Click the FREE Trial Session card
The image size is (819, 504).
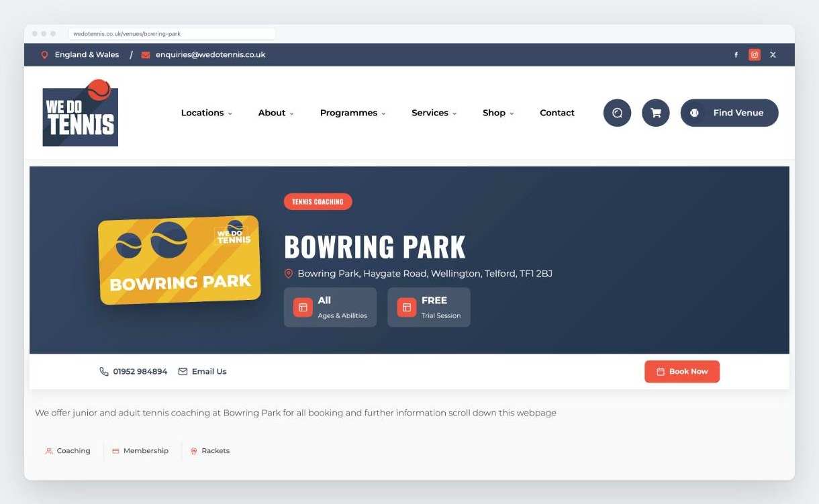click(429, 307)
